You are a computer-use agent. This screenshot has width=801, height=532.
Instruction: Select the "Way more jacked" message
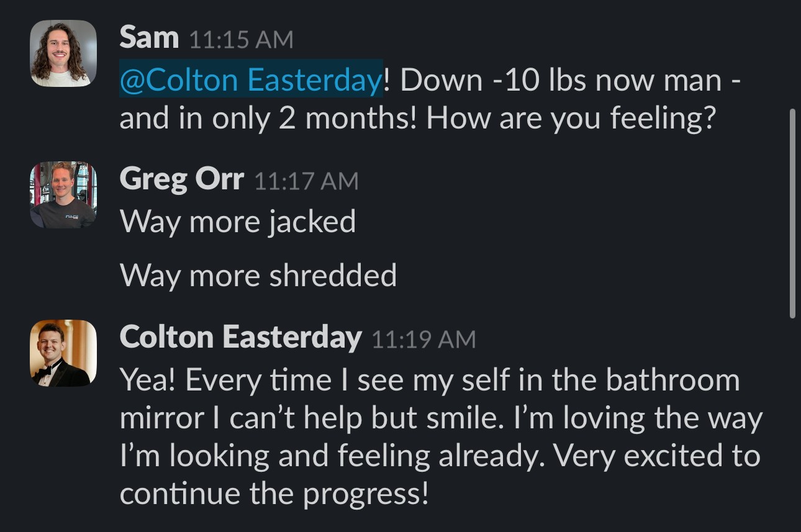click(238, 222)
